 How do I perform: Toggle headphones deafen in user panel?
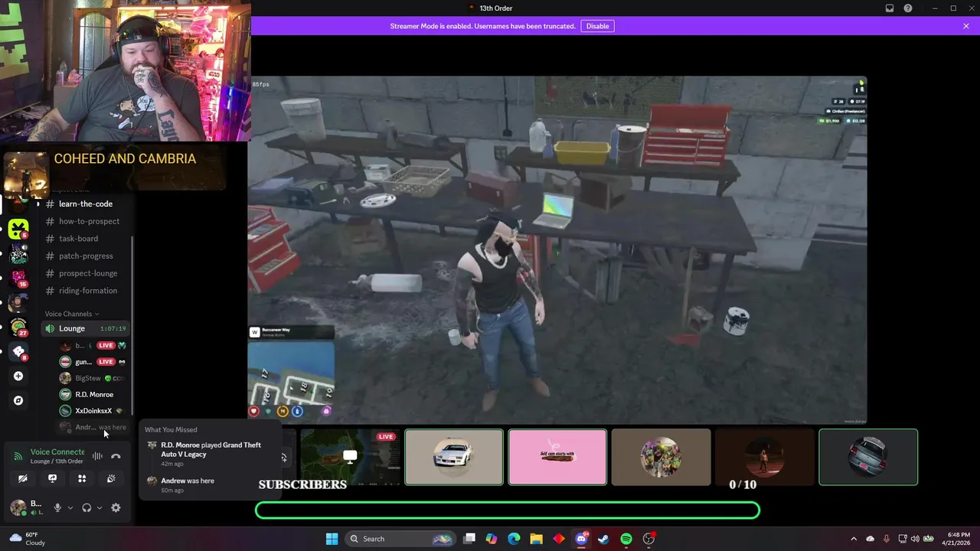(87, 507)
